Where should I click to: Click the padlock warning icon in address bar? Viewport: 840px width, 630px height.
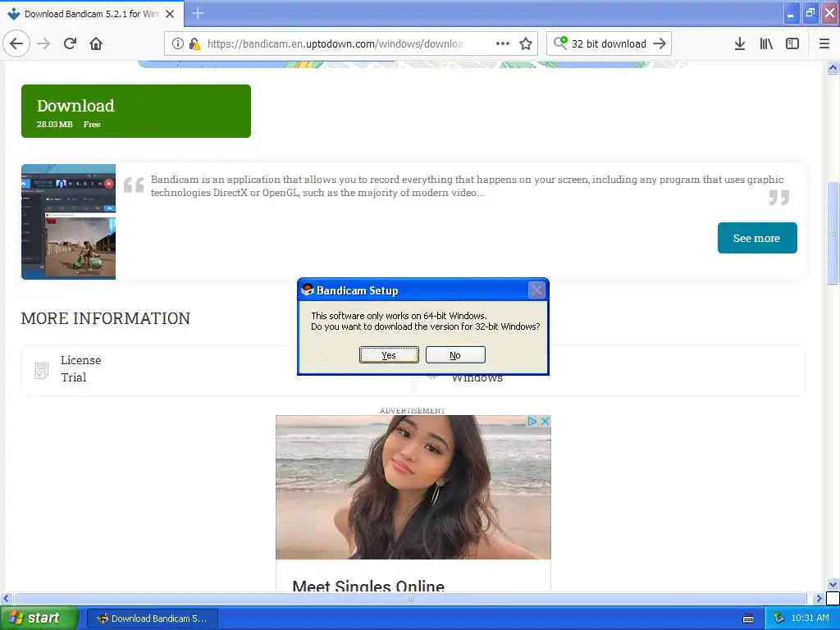click(x=194, y=43)
